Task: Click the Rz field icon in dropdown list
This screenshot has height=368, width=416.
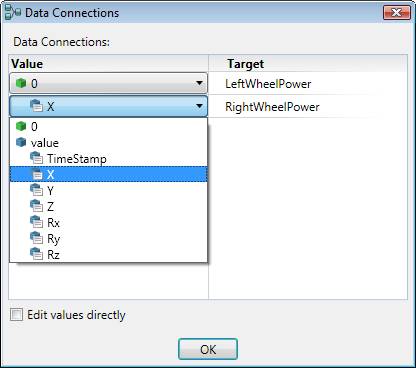Action: click(36, 254)
